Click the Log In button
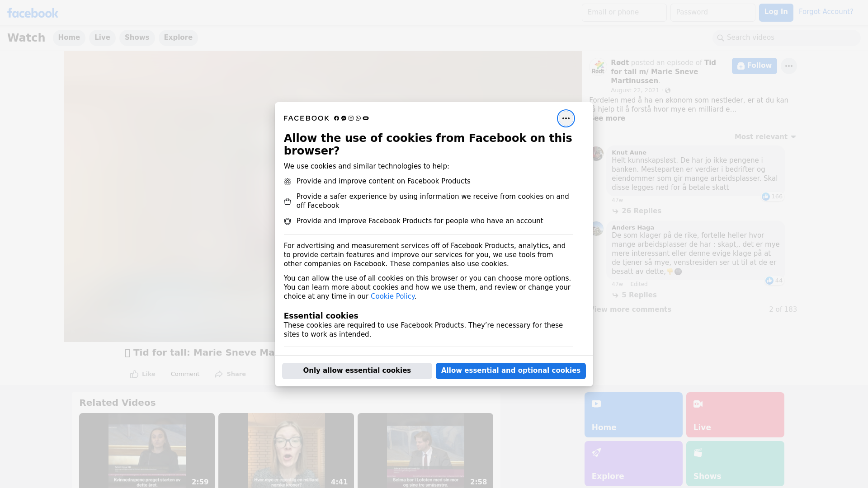Viewport: 868px width, 488px height. point(776,12)
